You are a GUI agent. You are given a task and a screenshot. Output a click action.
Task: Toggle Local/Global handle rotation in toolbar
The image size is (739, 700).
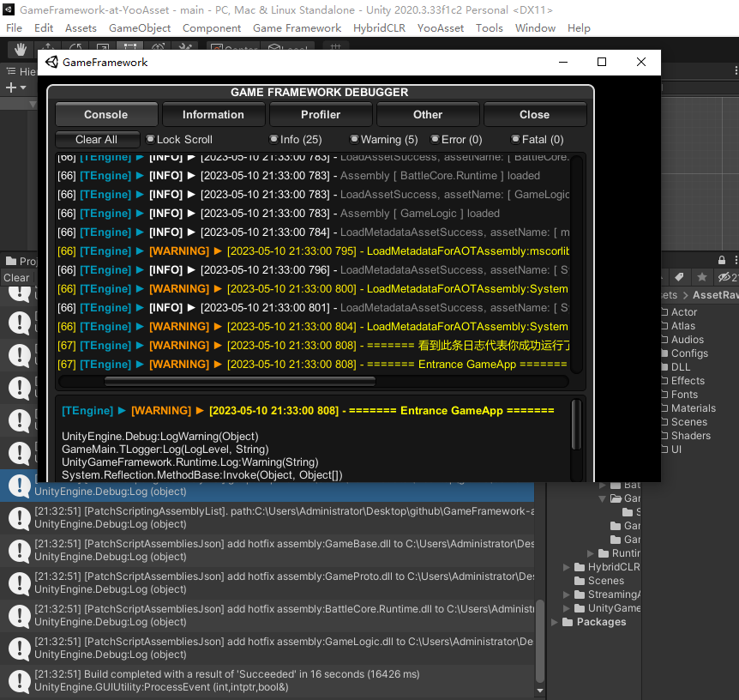coord(288,47)
